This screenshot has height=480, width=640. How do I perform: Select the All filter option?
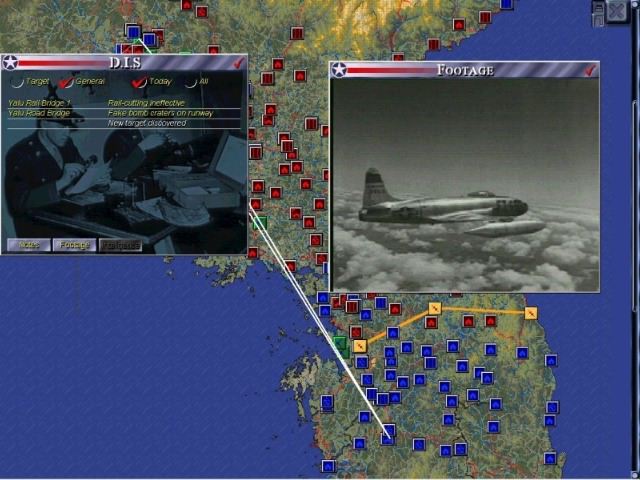190,81
